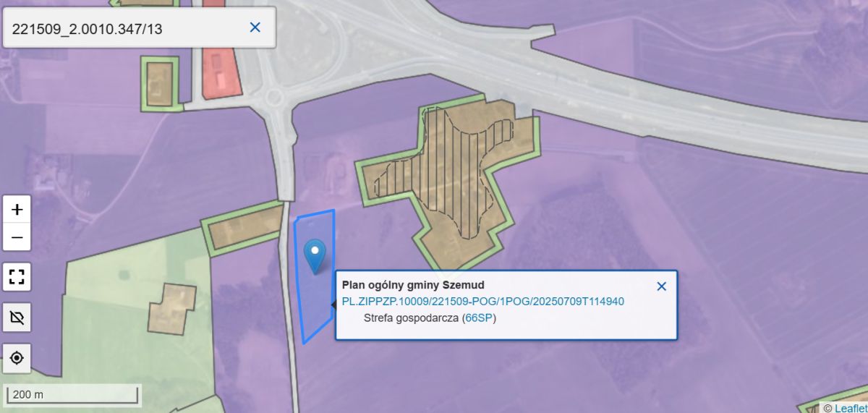Clear the parcel search field
The image size is (868, 413).
(255, 27)
